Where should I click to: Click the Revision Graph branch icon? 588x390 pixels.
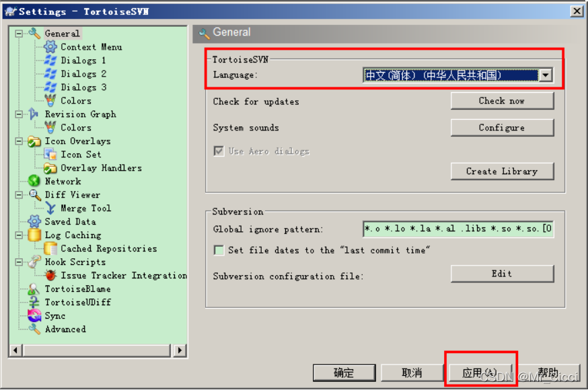click(34, 114)
